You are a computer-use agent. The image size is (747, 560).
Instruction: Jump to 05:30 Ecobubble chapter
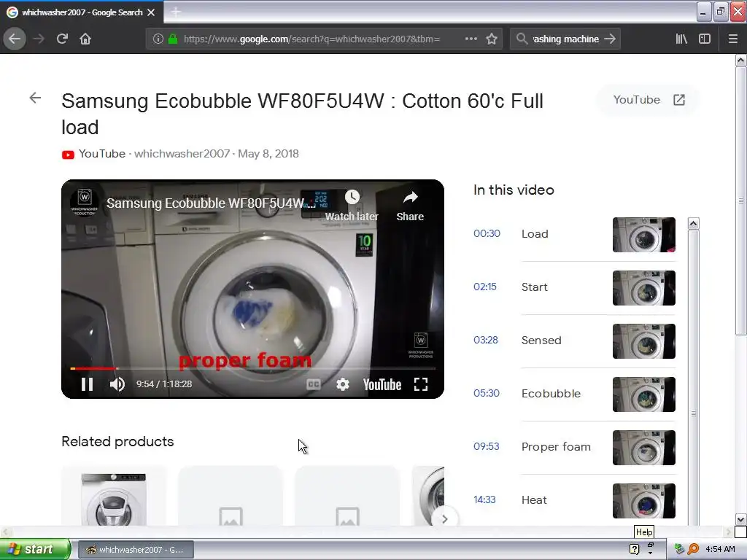pyautogui.click(x=527, y=394)
